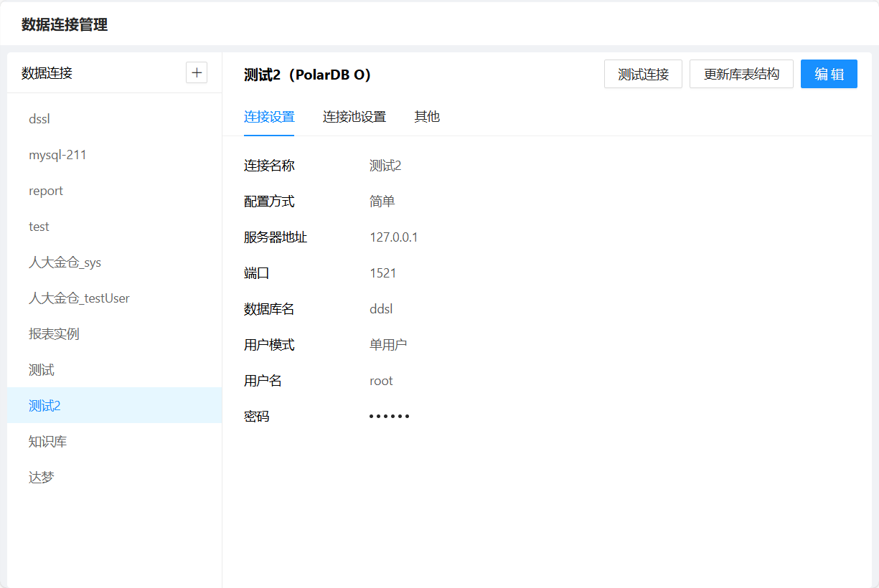Open the 报表实例 data connection

pyautogui.click(x=54, y=334)
